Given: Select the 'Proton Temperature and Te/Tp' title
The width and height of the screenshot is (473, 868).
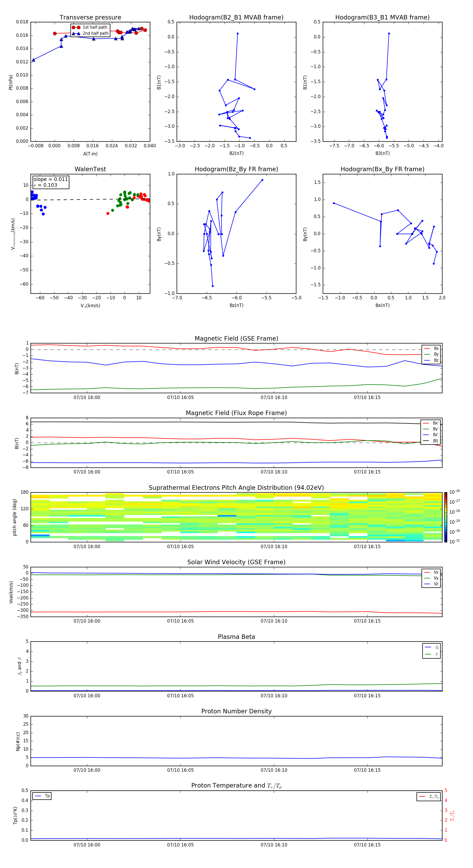Looking at the screenshot, I should coord(236,786).
